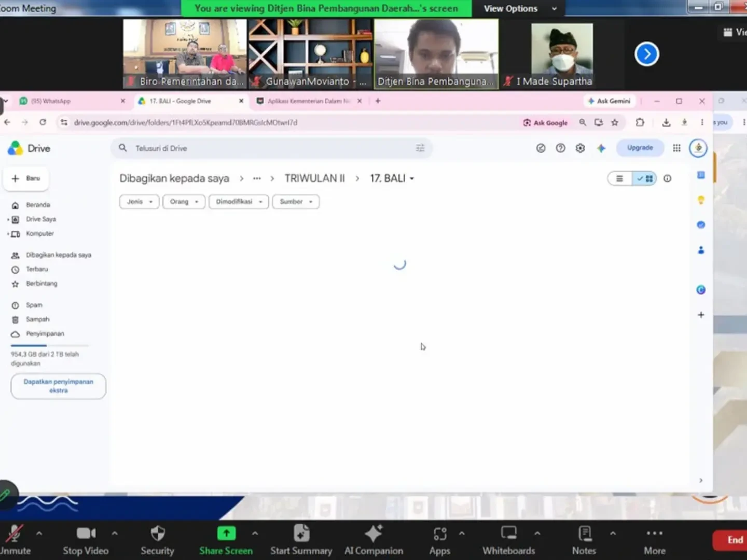Bookmark this page with the star icon

tap(615, 122)
